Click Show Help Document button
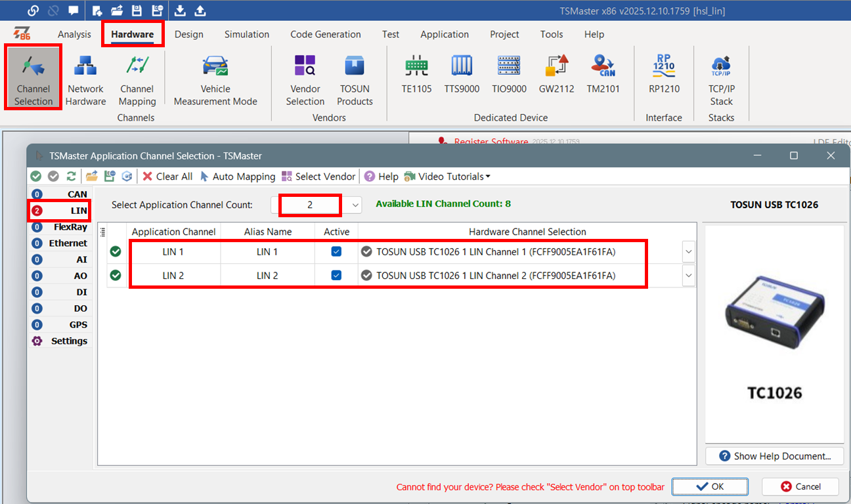The image size is (851, 504). coord(775,456)
